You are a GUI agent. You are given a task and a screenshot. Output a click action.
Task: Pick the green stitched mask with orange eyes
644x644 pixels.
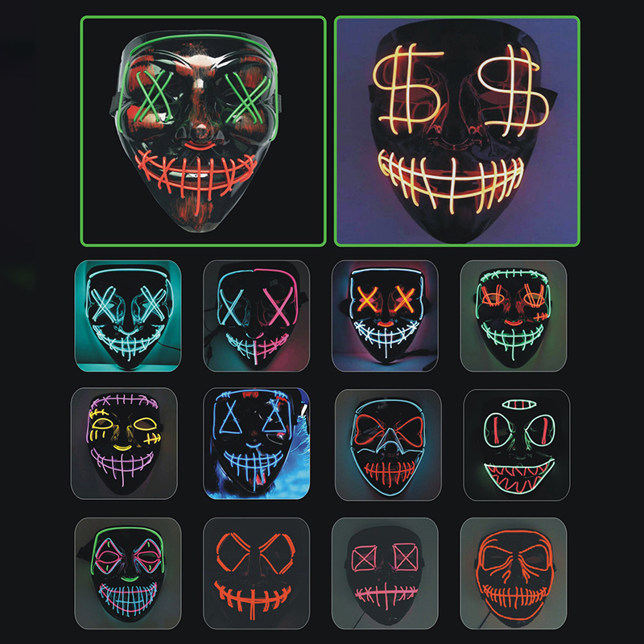coord(514,316)
